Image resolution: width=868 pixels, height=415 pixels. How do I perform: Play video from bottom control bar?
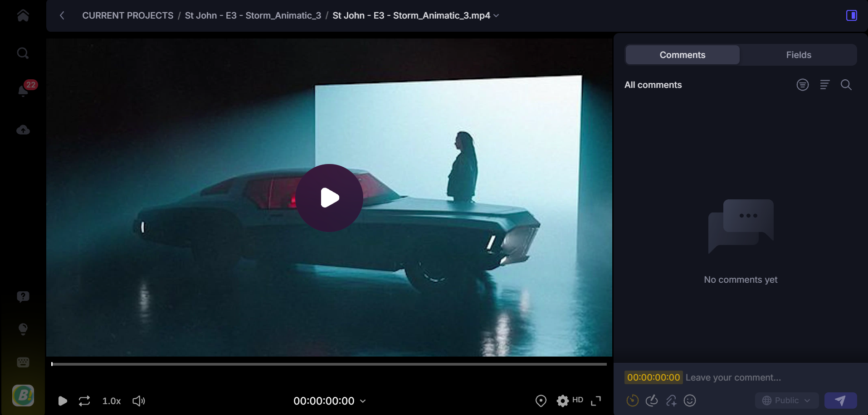click(x=63, y=401)
